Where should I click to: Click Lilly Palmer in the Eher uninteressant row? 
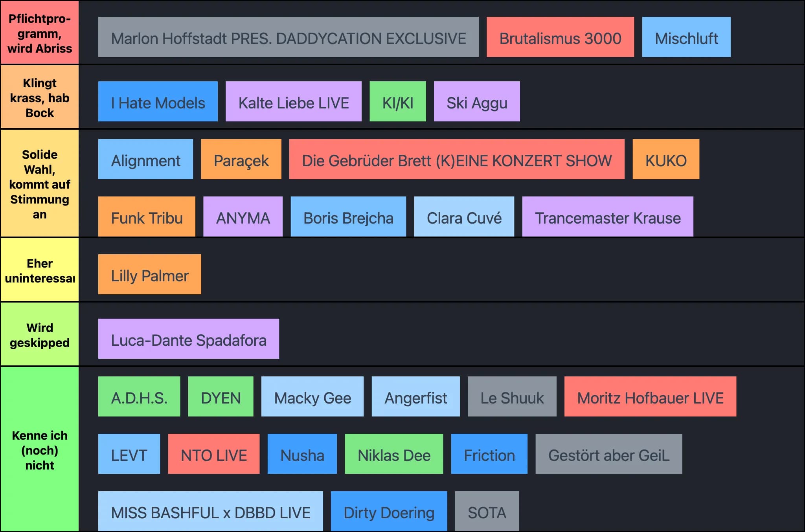tap(149, 274)
